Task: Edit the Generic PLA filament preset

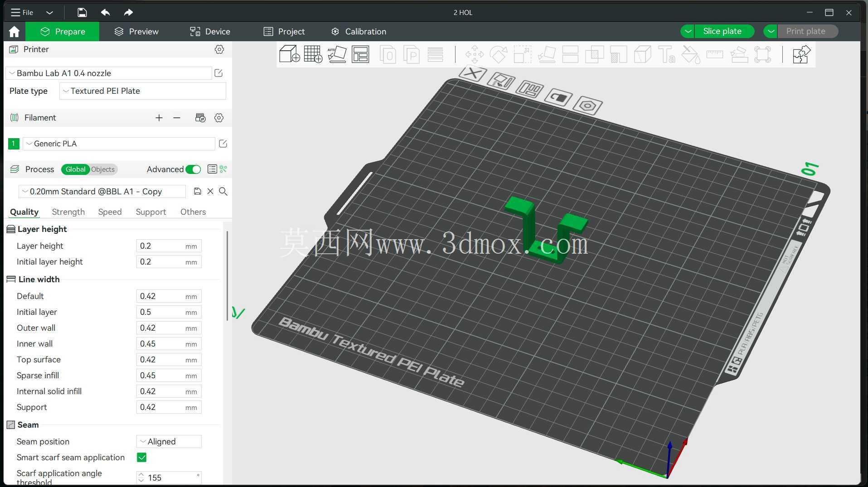Action: [223, 144]
